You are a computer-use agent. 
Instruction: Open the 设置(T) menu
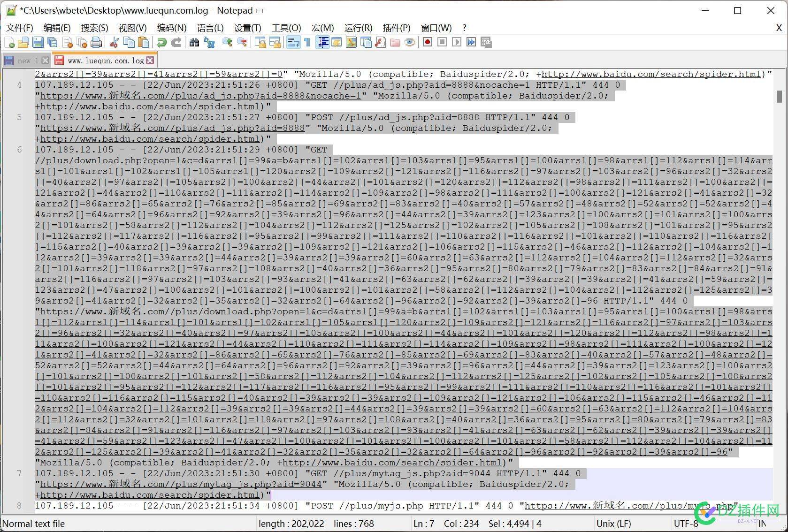click(247, 28)
